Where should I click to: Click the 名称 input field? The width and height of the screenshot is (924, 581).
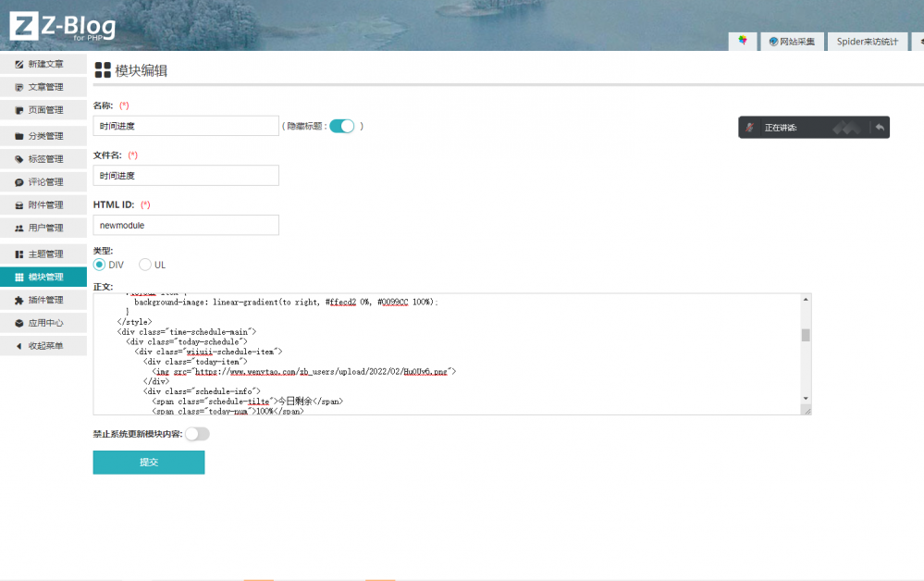186,126
